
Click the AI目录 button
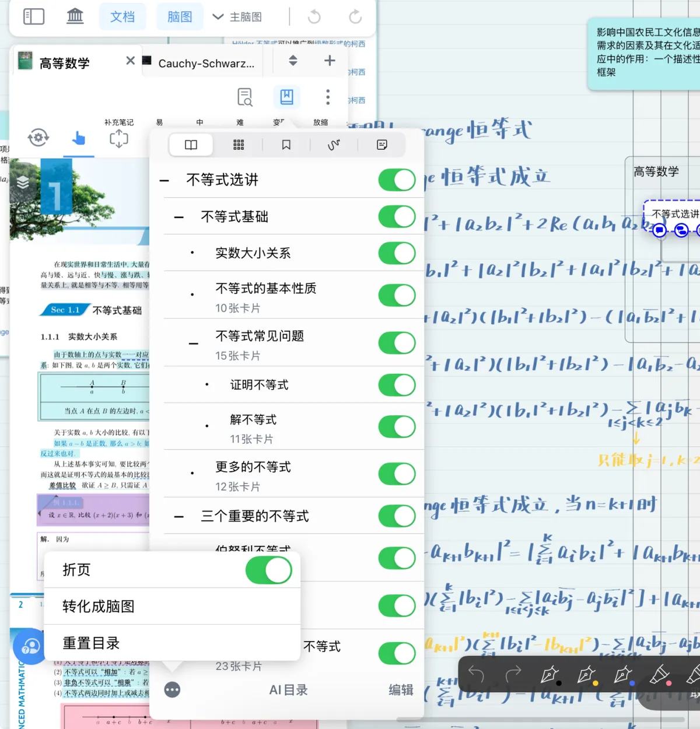click(x=288, y=690)
